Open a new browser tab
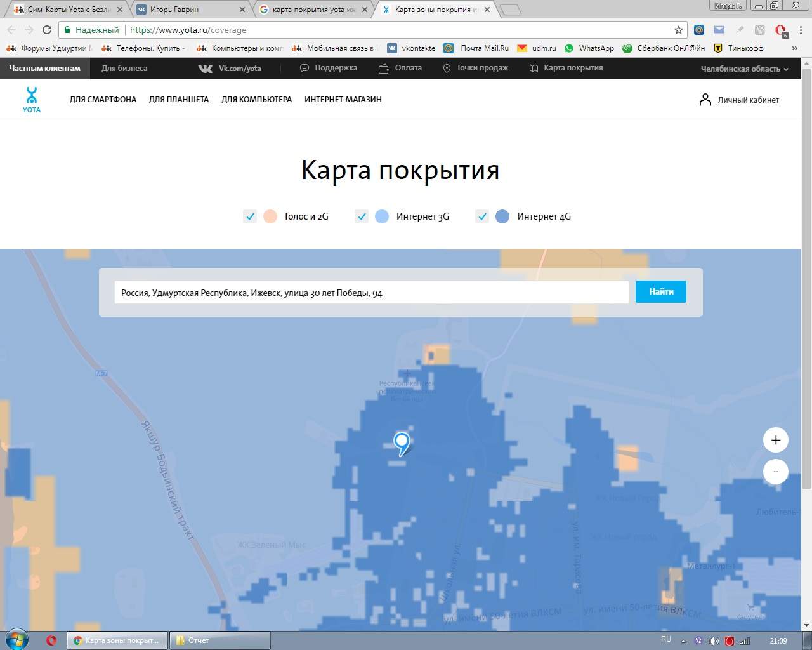 click(510, 10)
